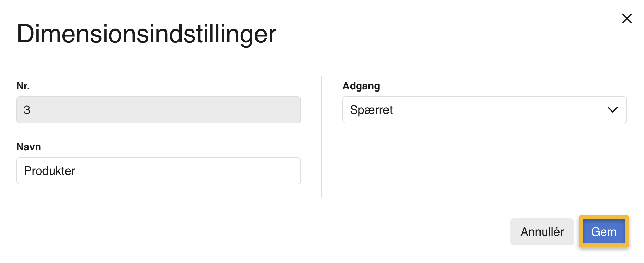
Task: Expand the Spærret selection list
Action: (x=484, y=110)
